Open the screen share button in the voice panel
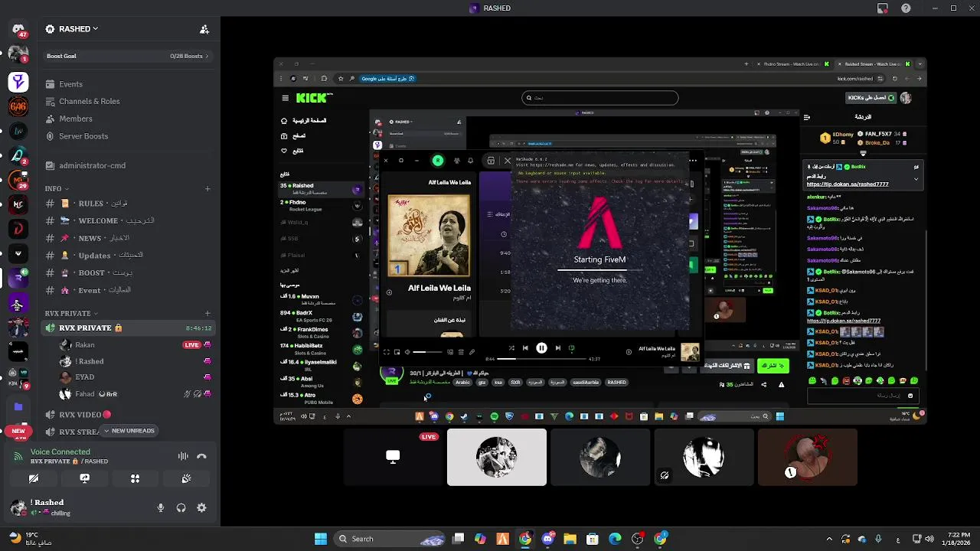Image resolution: width=980 pixels, height=551 pixels. coord(84,478)
